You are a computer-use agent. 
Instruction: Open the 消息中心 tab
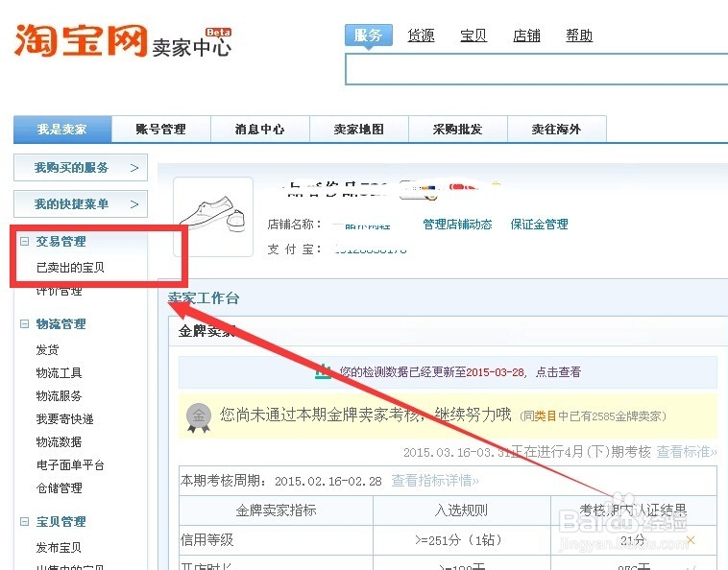point(260,129)
